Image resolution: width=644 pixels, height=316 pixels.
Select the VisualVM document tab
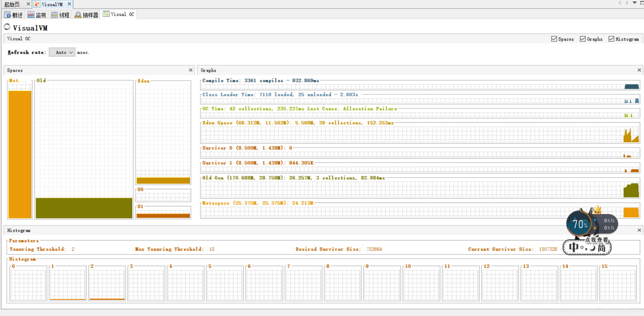(x=52, y=4)
